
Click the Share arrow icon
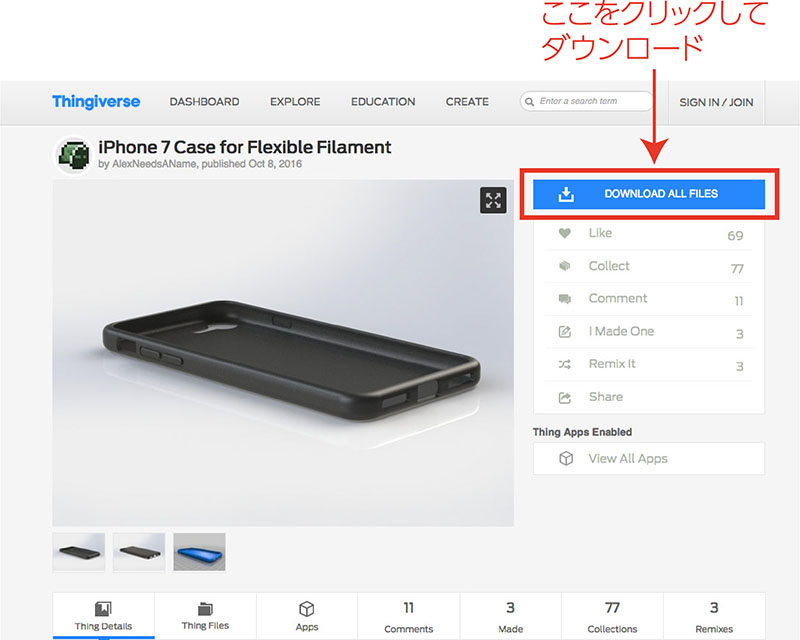pyautogui.click(x=564, y=398)
